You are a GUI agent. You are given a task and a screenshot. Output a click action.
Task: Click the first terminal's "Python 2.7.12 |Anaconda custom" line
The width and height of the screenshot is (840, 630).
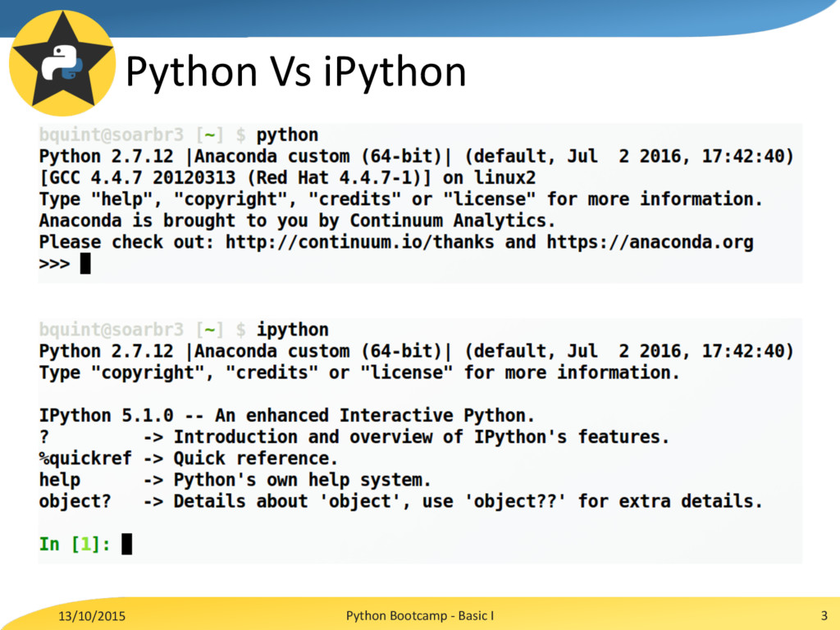click(x=416, y=157)
